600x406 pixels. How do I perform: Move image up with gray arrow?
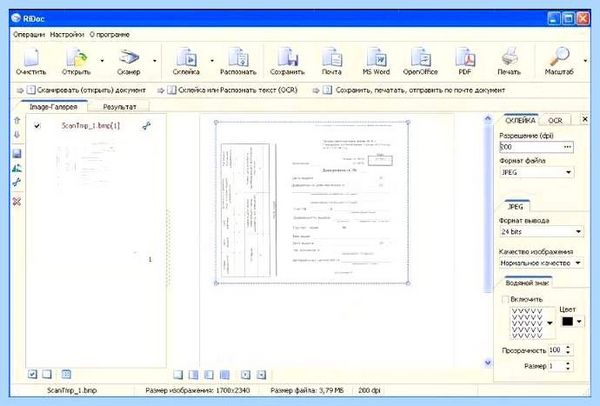[x=17, y=121]
